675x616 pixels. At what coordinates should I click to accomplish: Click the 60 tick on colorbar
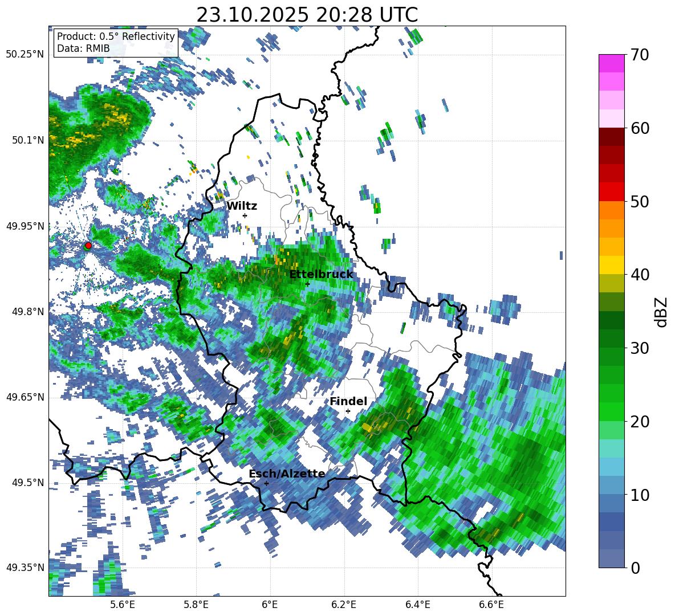pyautogui.click(x=639, y=128)
